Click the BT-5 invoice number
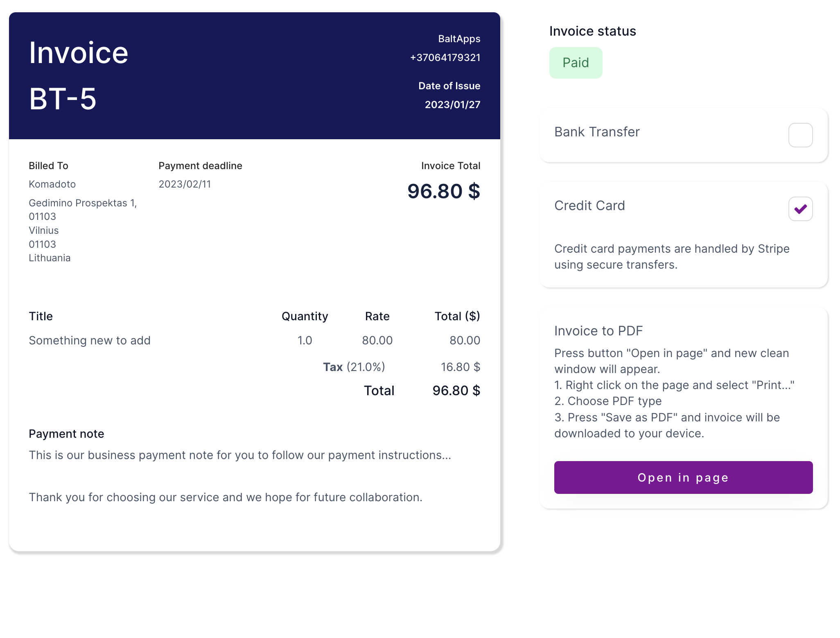Screen dimensions: 840x638 tap(63, 99)
